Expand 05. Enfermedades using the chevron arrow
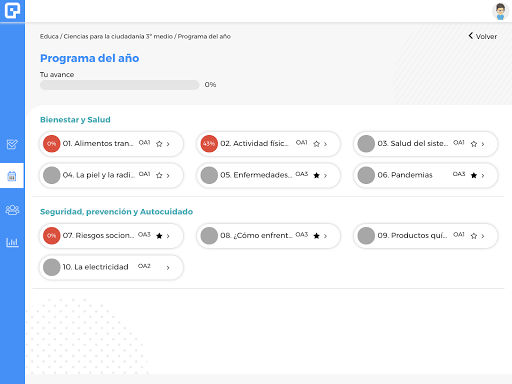 pyautogui.click(x=325, y=175)
